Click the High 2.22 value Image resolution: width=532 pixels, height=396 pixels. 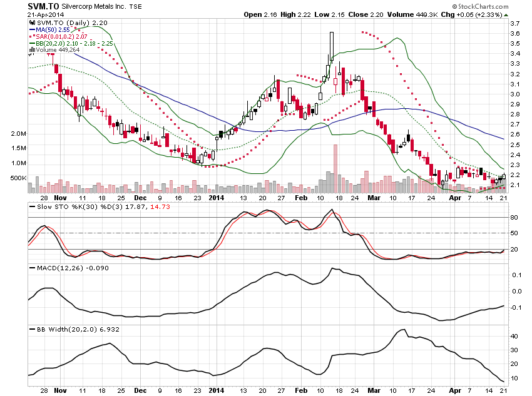click(x=295, y=14)
